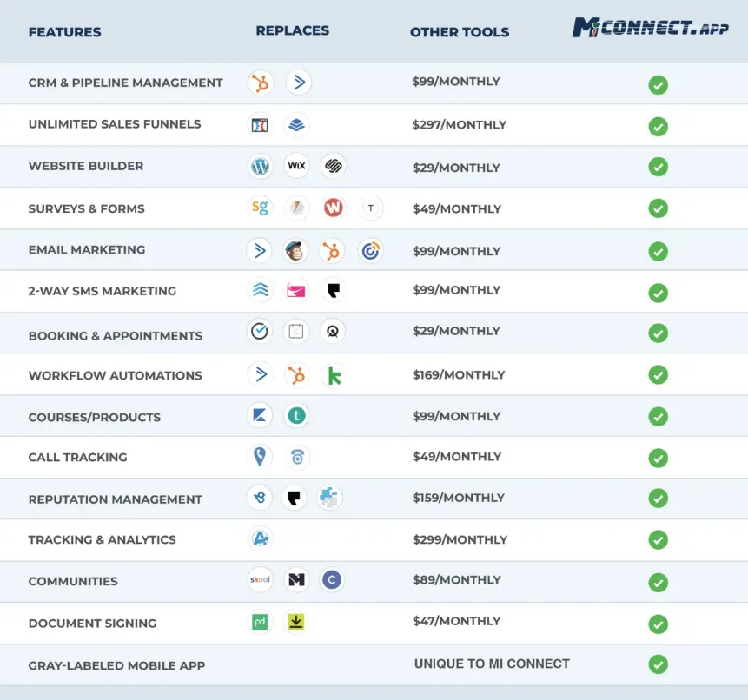Screen dimensions: 748x700
Task: Click the green checkmark for Email Marketing
Action: [659, 251]
